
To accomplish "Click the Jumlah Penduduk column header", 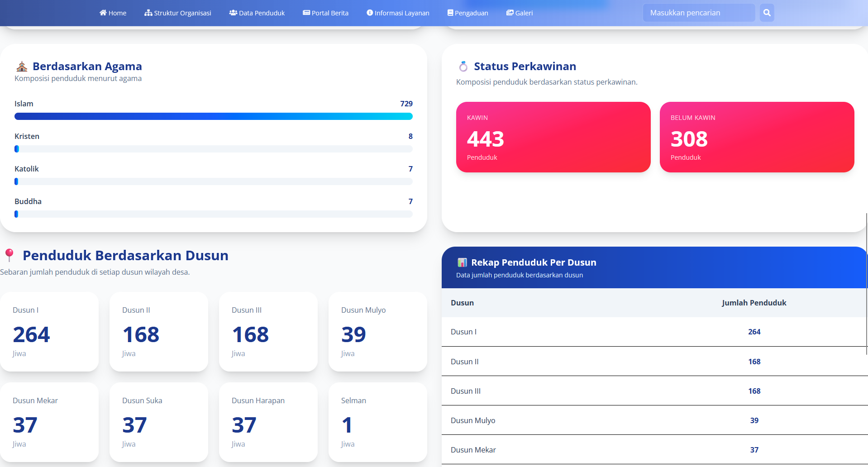I will coord(754,303).
